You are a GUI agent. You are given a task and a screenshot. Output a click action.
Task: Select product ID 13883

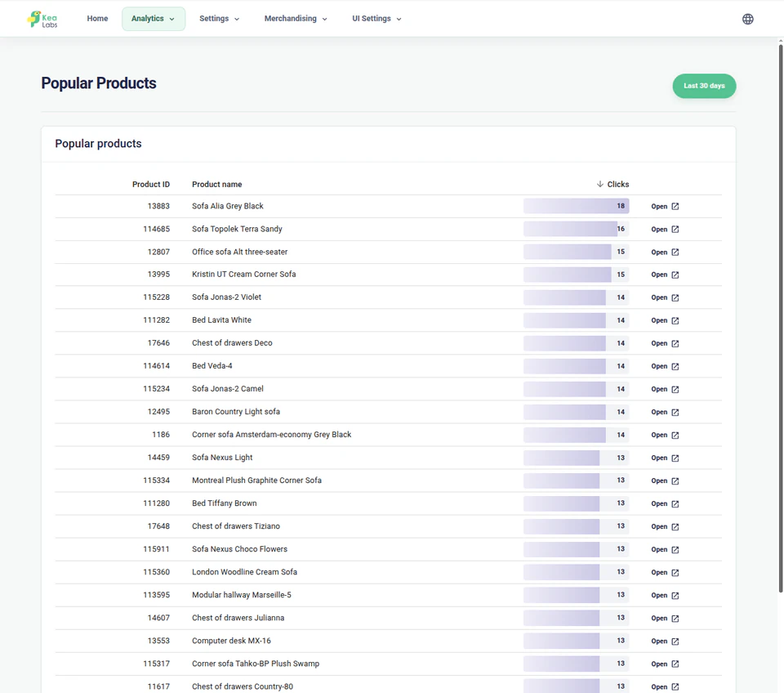158,206
